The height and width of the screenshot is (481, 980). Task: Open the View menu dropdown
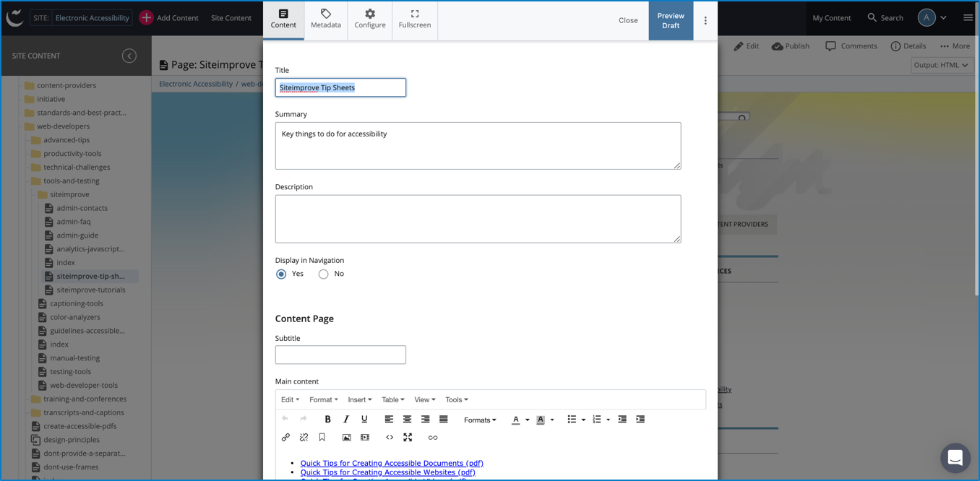click(424, 400)
